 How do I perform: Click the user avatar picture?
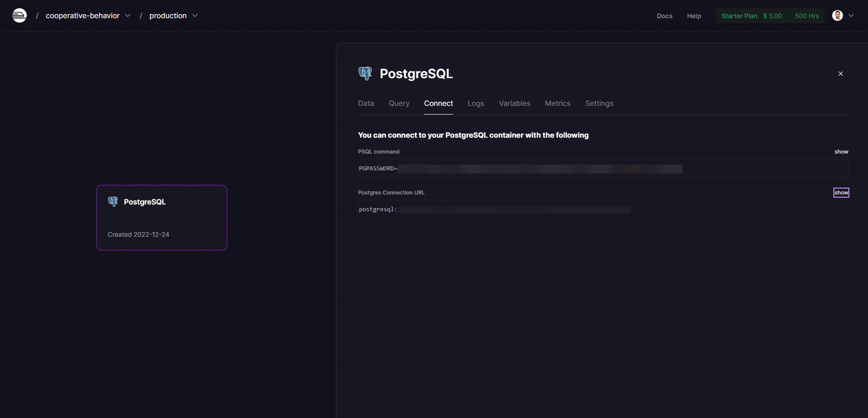click(837, 15)
